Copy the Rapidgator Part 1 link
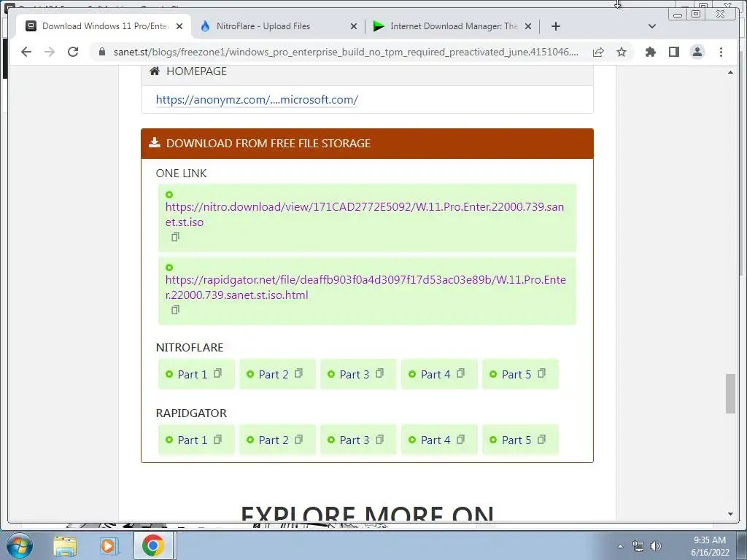This screenshot has height=560, width=747. pyautogui.click(x=217, y=439)
